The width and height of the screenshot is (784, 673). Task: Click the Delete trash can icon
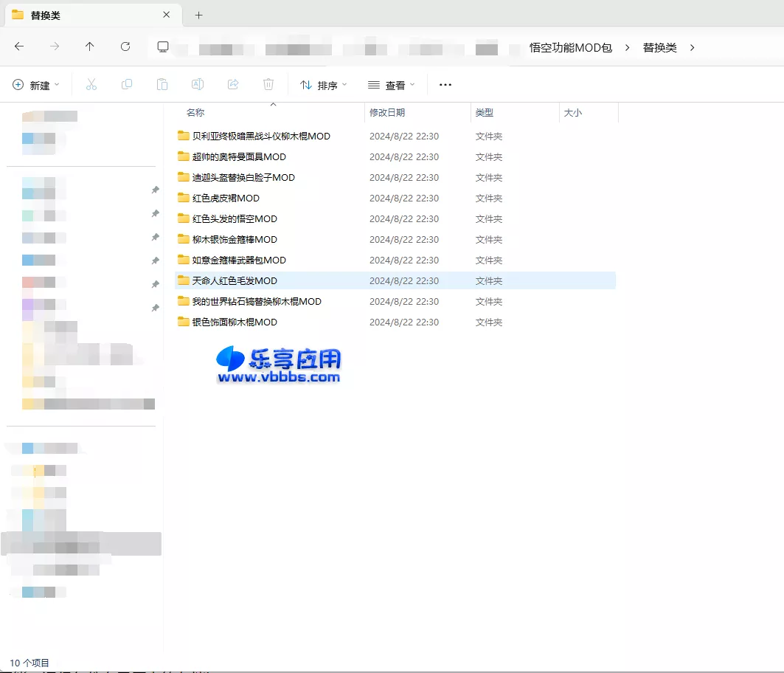click(268, 85)
